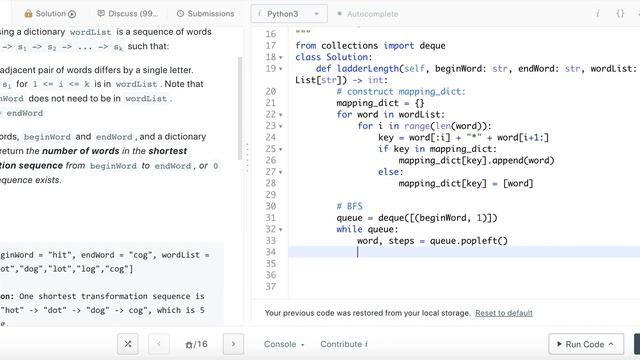Viewport: 640px width, 360px height.
Task: Click 'while queue:' on line 32
Action: [x=367, y=229]
